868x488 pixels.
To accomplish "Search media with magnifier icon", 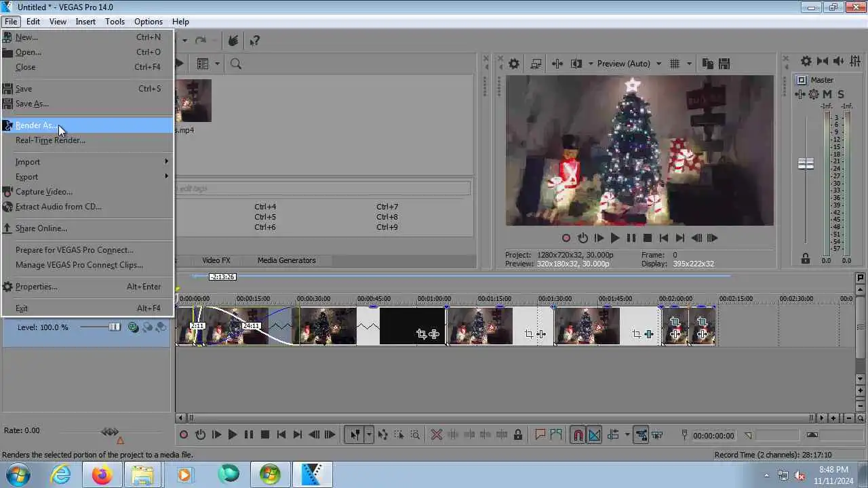I will 236,64.
